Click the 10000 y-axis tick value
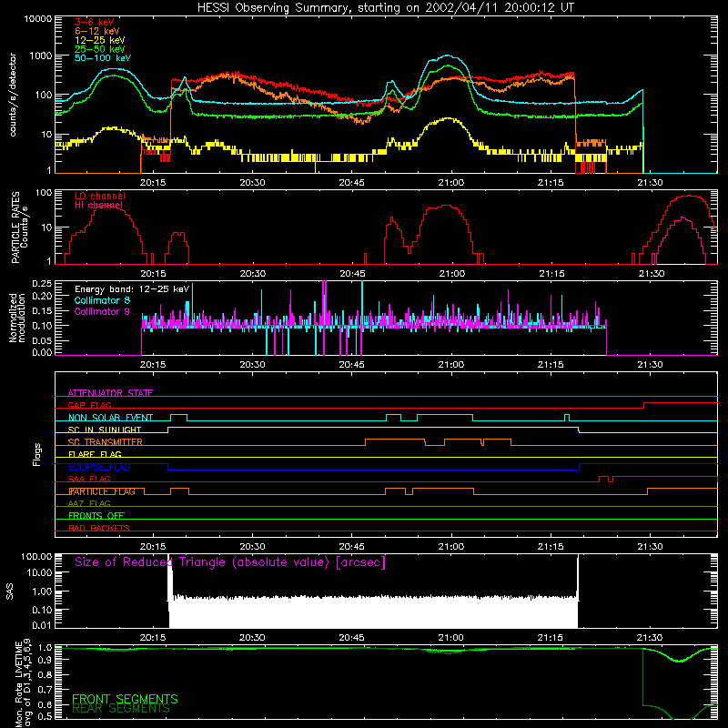Screen dimensions: 728x728 click(x=38, y=19)
